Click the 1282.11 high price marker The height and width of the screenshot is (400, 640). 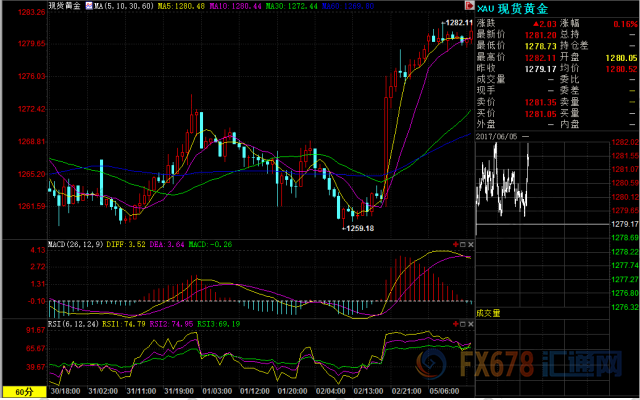(456, 22)
